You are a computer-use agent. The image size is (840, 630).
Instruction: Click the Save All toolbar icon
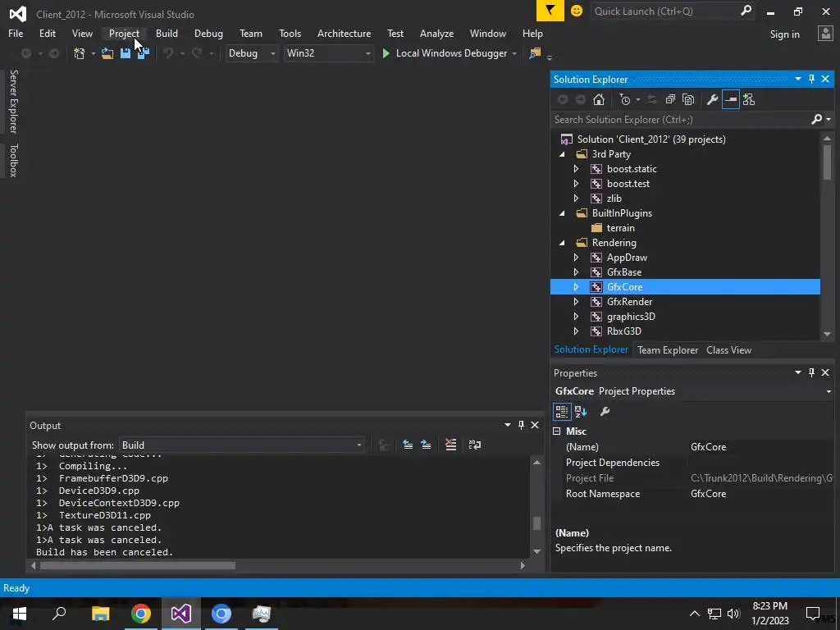point(143,53)
